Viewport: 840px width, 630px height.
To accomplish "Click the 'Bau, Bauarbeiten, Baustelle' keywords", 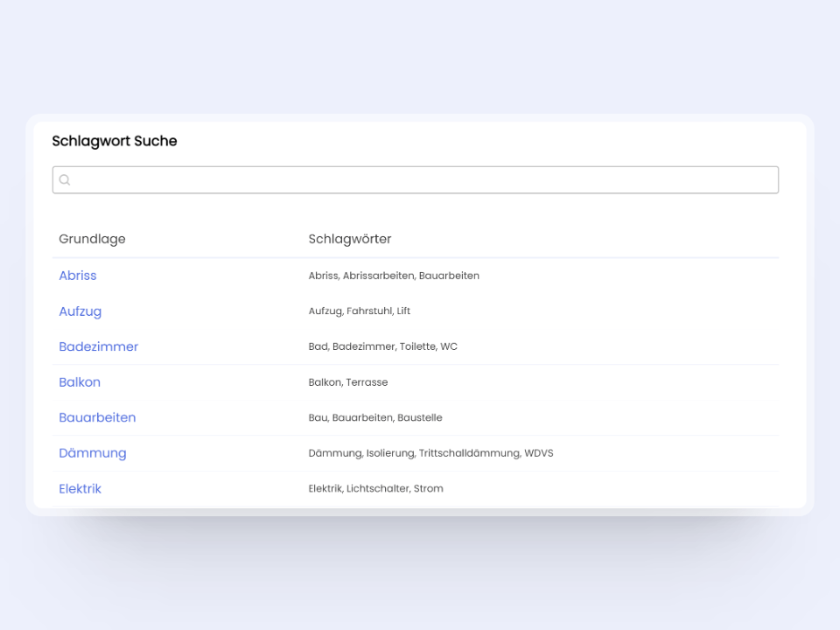I will tap(375, 418).
